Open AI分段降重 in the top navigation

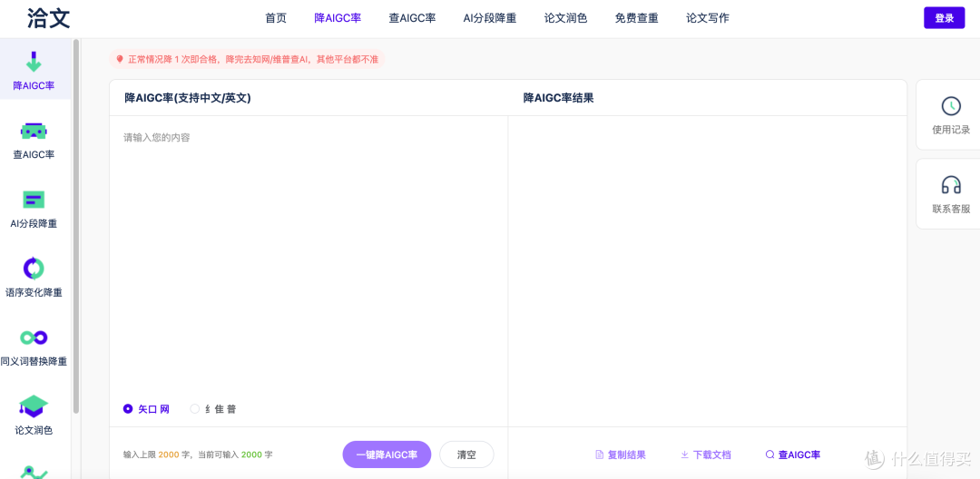(489, 18)
